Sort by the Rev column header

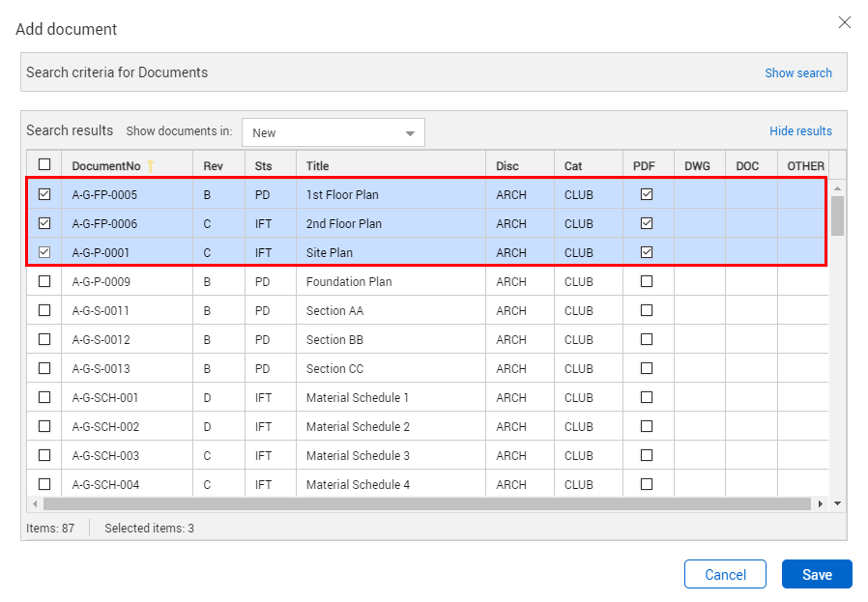coord(213,166)
